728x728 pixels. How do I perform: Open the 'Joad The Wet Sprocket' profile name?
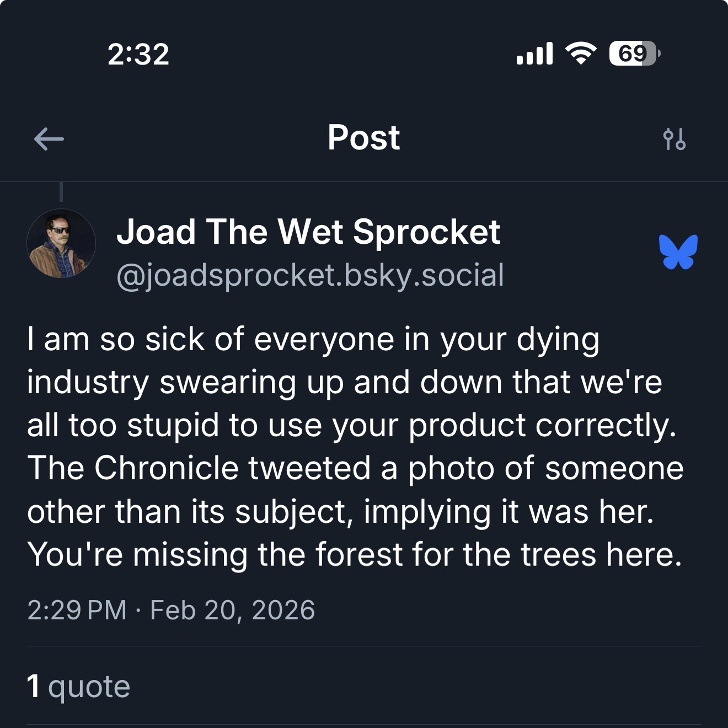(x=308, y=232)
